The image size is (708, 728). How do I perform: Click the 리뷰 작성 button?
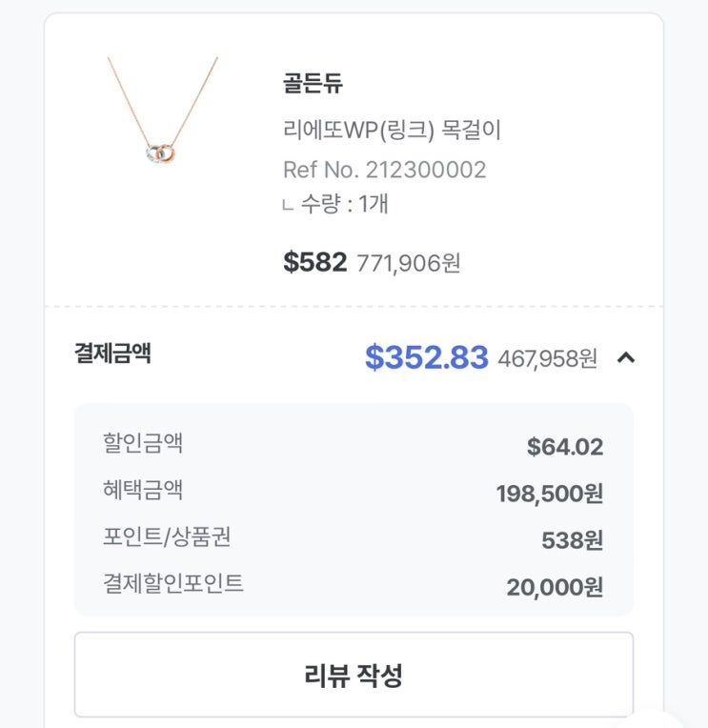click(x=354, y=675)
